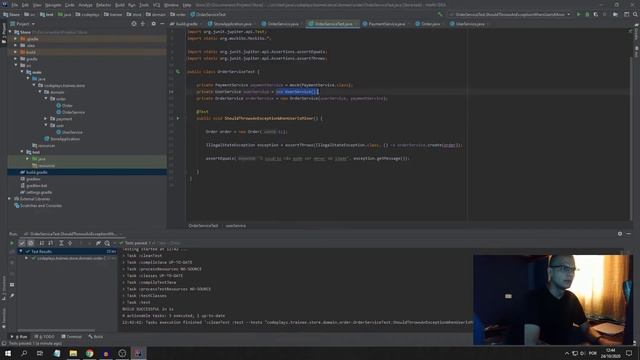The height and width of the screenshot is (360, 640).
Task: Expand the codeplays.trainee.store.domain.order test node
Action: [x=27, y=258]
